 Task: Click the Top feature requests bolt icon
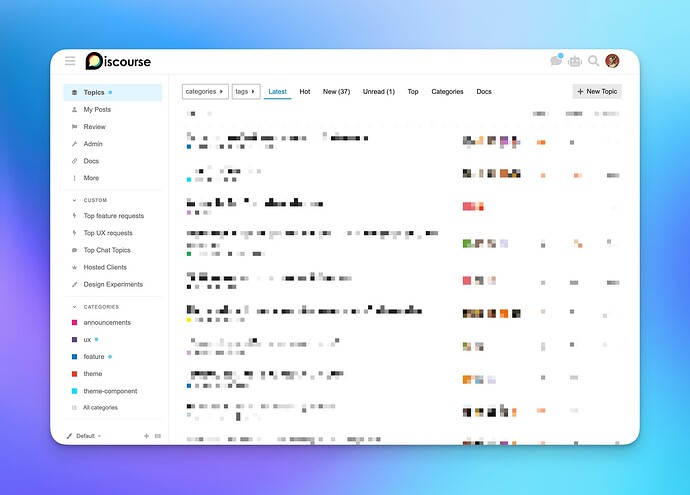[x=74, y=216]
